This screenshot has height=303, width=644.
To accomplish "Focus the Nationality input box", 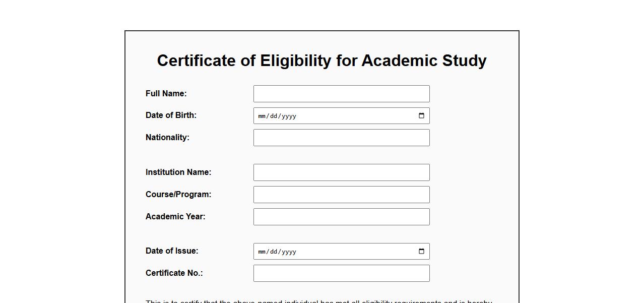I will [x=341, y=138].
